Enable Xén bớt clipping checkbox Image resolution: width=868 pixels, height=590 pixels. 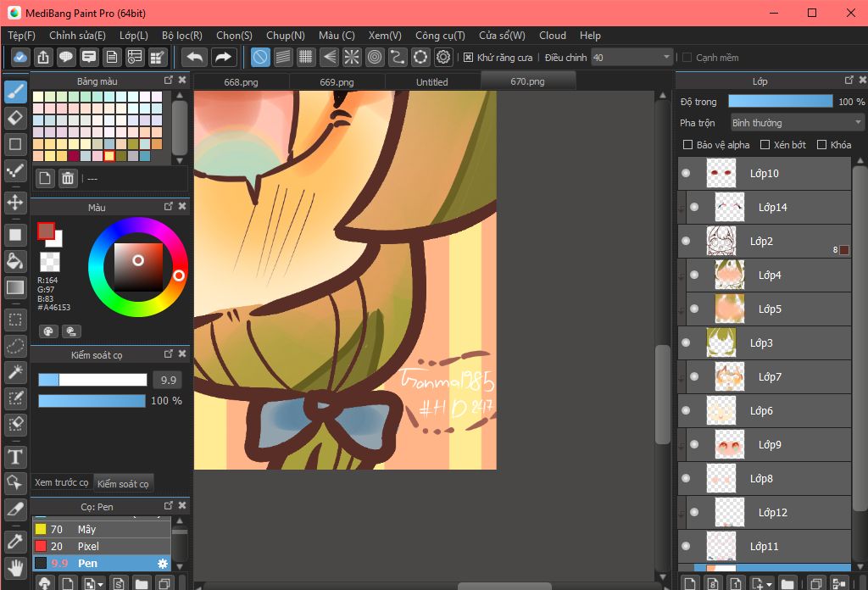[x=765, y=144]
